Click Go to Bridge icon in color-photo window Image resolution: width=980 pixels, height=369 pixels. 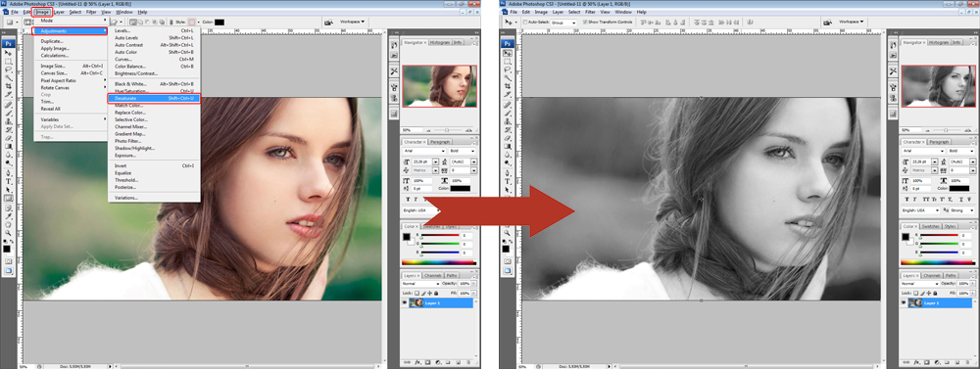328,22
